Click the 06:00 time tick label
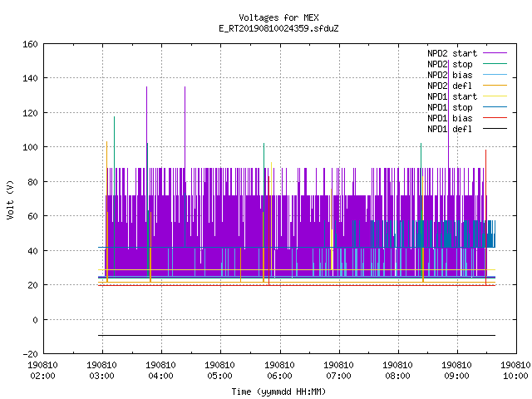This screenshot has width=532, height=399. tap(279, 376)
